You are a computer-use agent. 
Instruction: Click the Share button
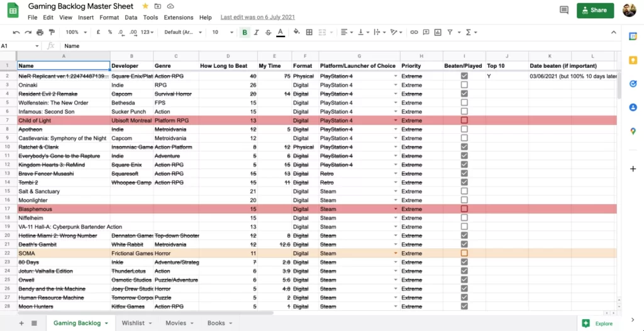[x=595, y=10]
